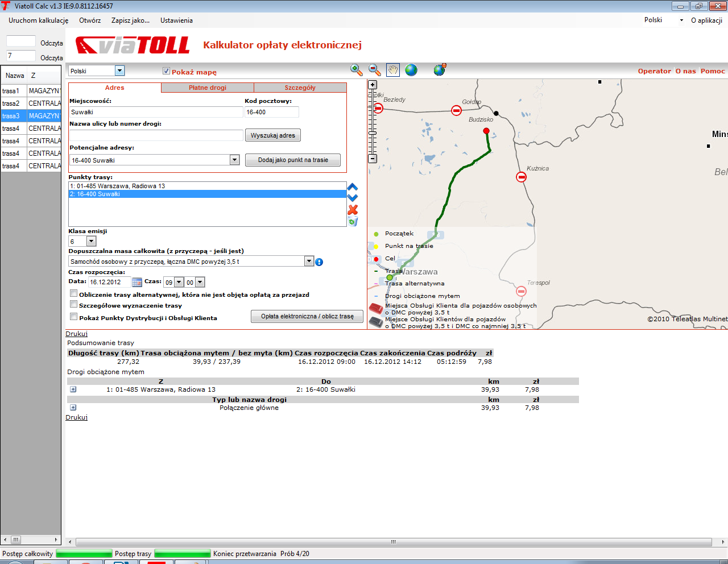Viewport: 728px width, 564px height.
Task: Select the trasa2 CENTRALA row
Action: pos(31,103)
